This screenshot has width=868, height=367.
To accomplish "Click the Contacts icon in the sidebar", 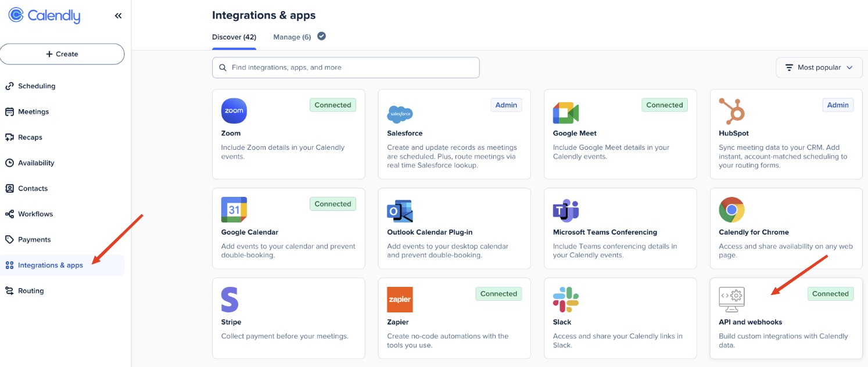I will (9, 188).
